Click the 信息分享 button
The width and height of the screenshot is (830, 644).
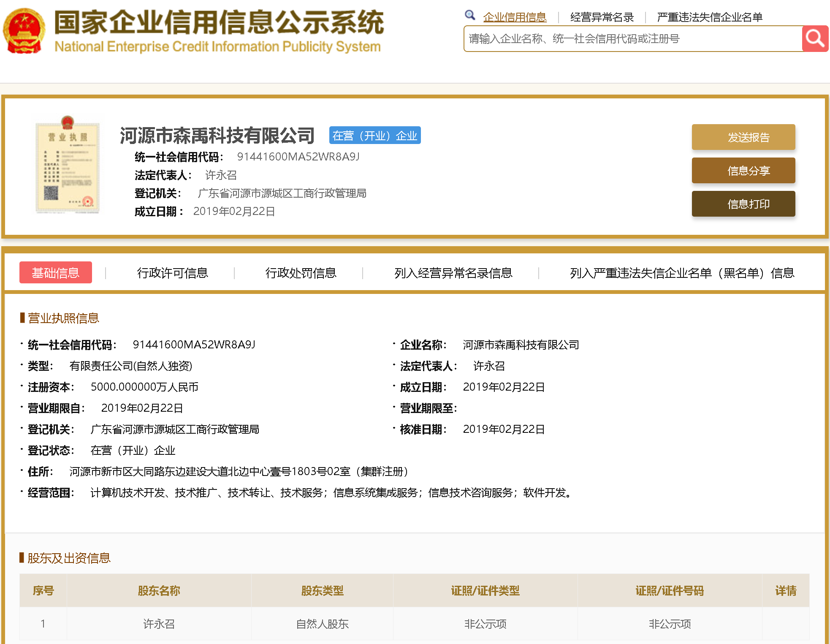pyautogui.click(x=743, y=171)
